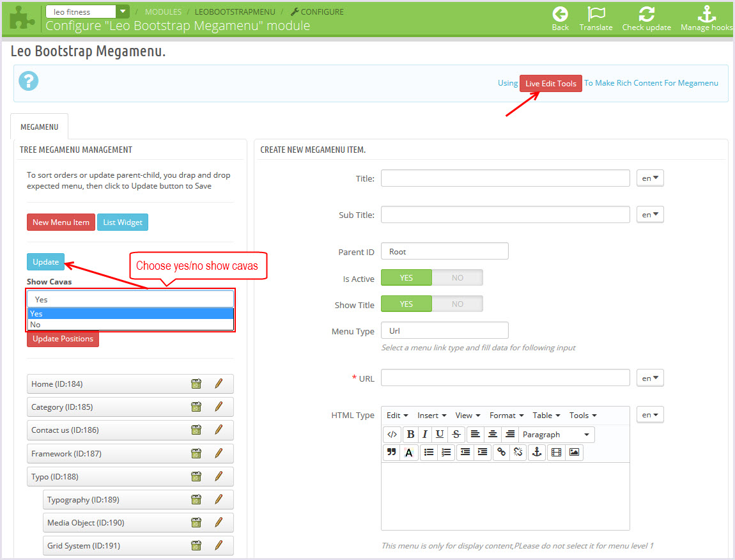Open the leo fitness shop selector dropdown
This screenshot has height=560, width=735.
[x=123, y=12]
